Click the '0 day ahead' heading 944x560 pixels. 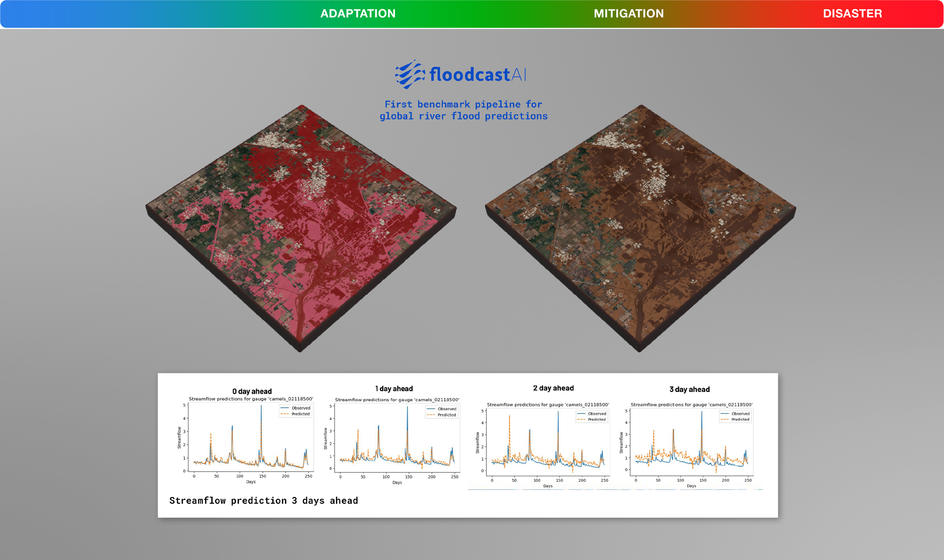[x=252, y=391]
